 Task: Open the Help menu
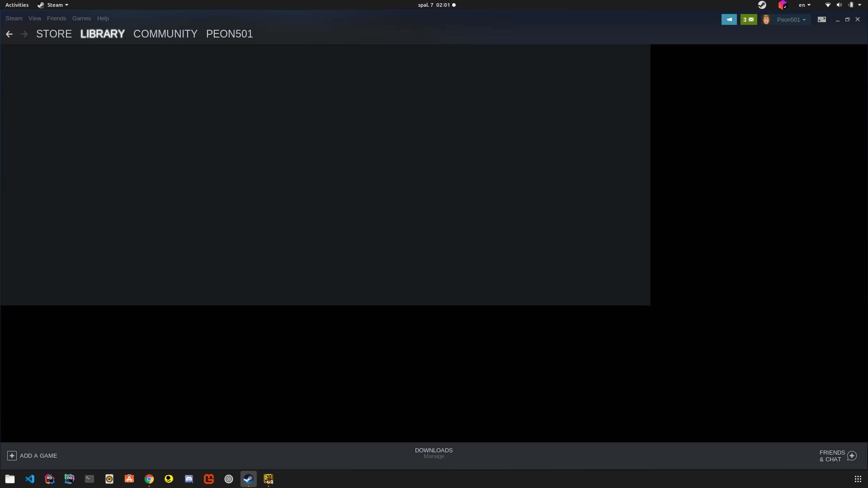[x=103, y=18]
